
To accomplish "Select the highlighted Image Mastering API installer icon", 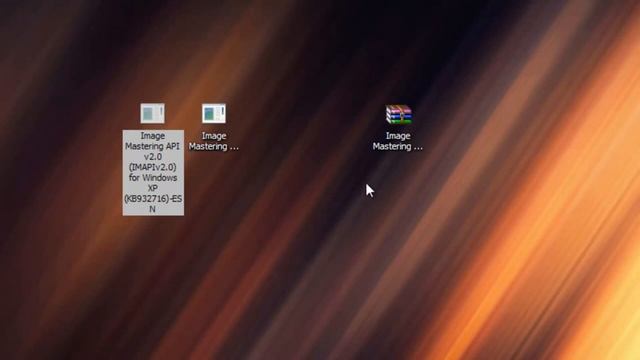I will pyautogui.click(x=153, y=113).
